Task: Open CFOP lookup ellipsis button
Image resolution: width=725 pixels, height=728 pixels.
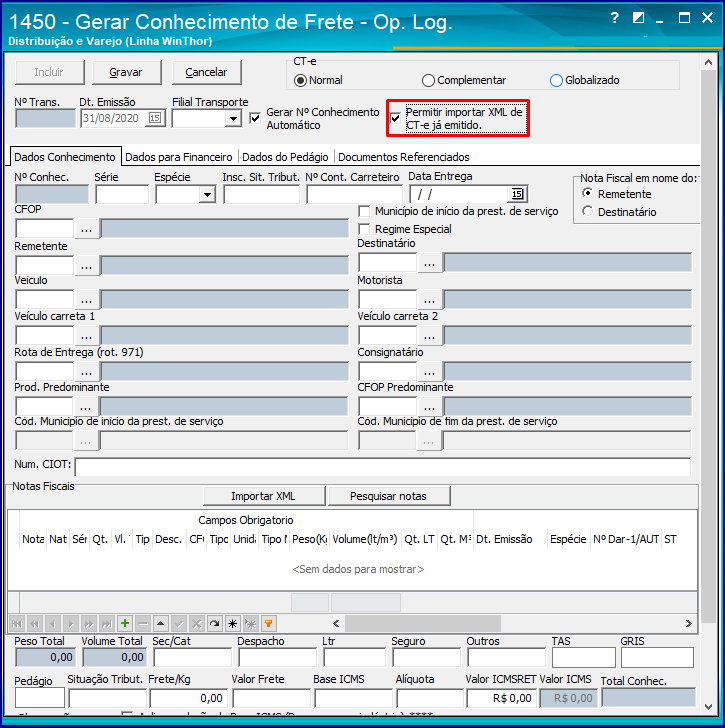Action: tap(86, 229)
